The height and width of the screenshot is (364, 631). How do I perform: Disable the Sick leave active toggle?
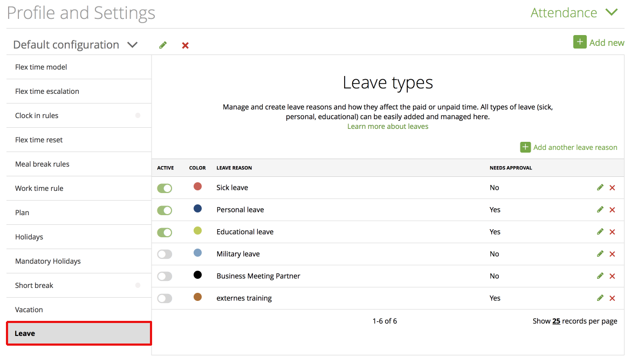click(x=164, y=188)
